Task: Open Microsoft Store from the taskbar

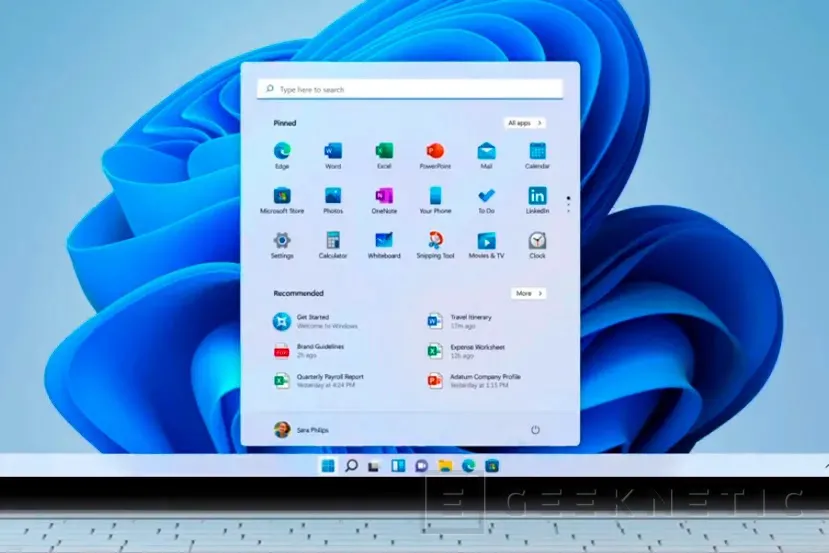Action: [x=492, y=466]
